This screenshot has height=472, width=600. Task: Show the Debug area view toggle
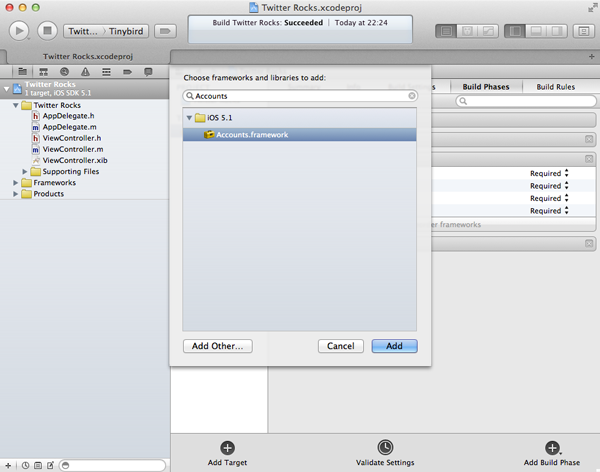coord(536,31)
